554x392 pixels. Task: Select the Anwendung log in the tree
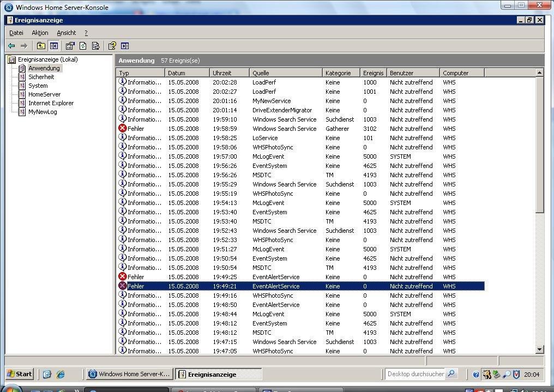point(44,68)
